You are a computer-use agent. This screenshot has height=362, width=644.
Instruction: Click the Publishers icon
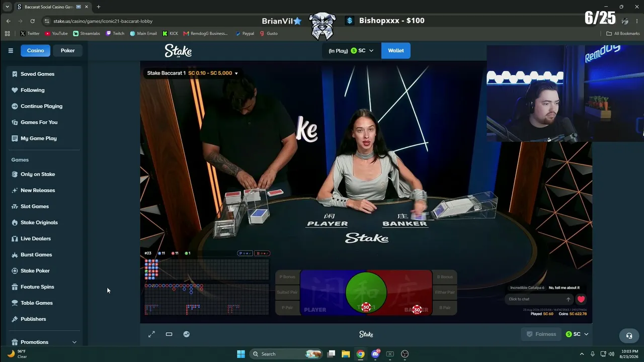(15, 319)
